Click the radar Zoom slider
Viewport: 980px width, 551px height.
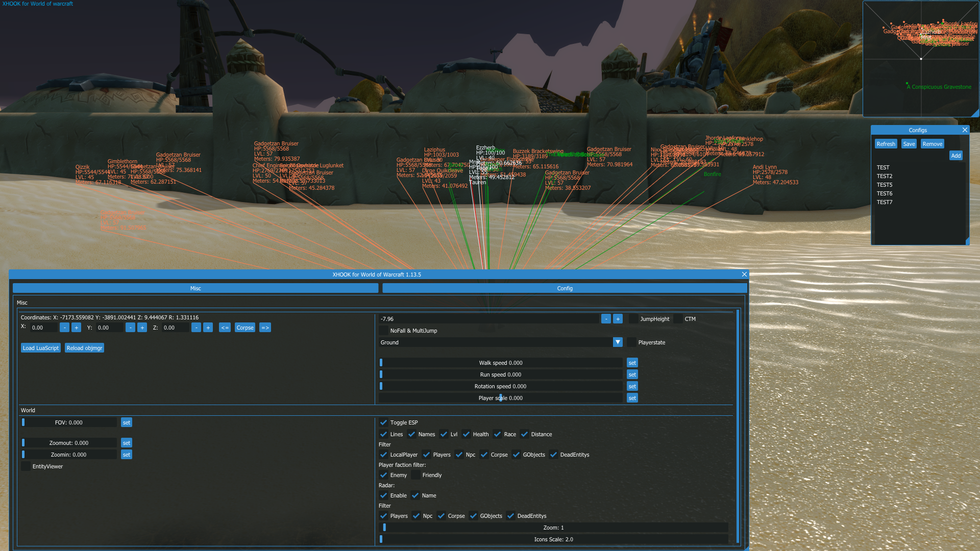click(x=553, y=528)
